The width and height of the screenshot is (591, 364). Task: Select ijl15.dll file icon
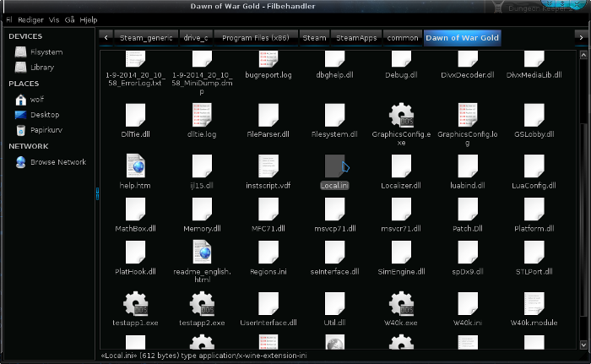(202, 166)
